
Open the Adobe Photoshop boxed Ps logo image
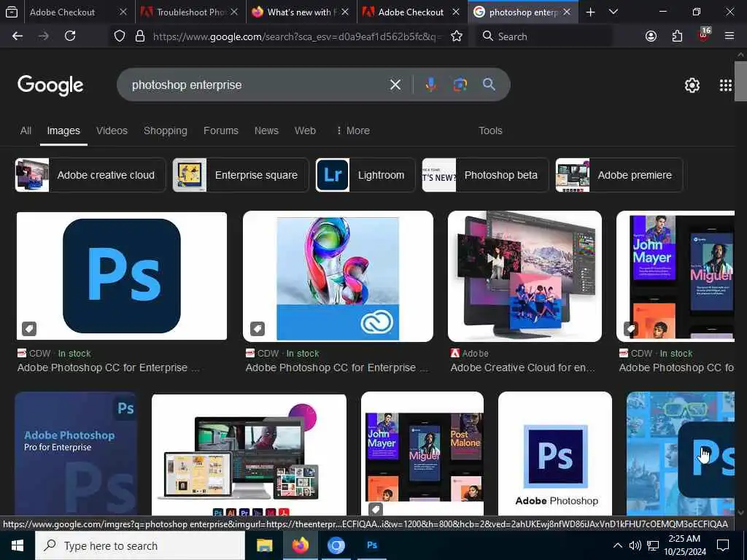pyautogui.click(x=555, y=454)
